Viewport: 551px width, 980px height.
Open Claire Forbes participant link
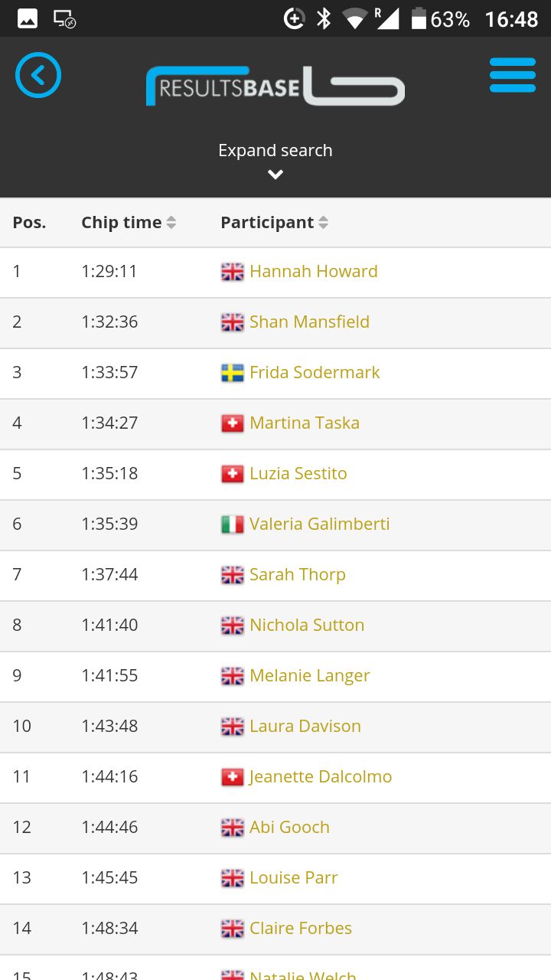point(301,929)
